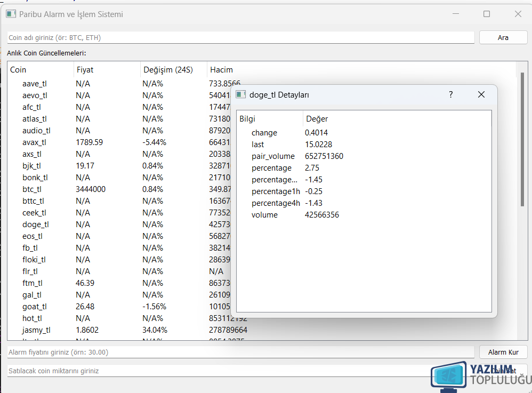Screen dimensions: 532x393
Task: Click the Ara search button
Action: point(503,38)
